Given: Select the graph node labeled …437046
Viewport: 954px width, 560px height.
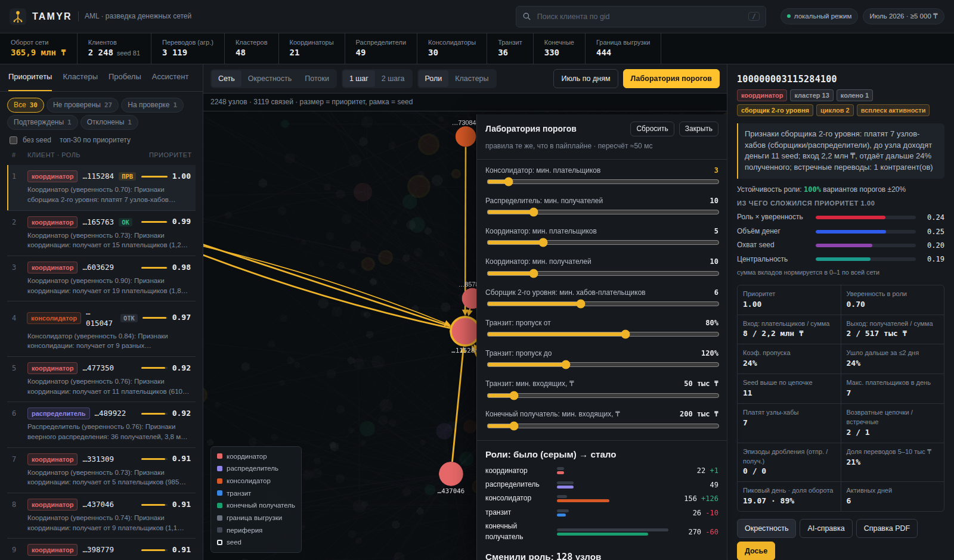Looking at the screenshot, I should point(451,474).
